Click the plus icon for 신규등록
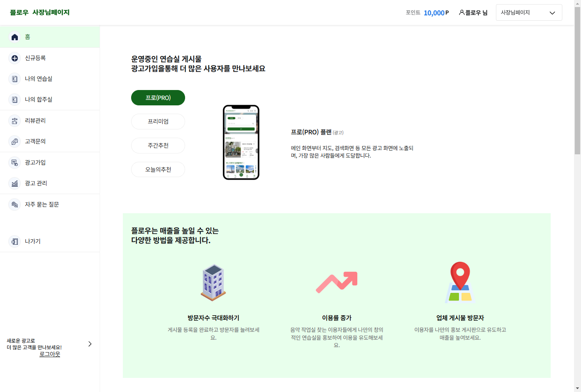 coord(15,58)
